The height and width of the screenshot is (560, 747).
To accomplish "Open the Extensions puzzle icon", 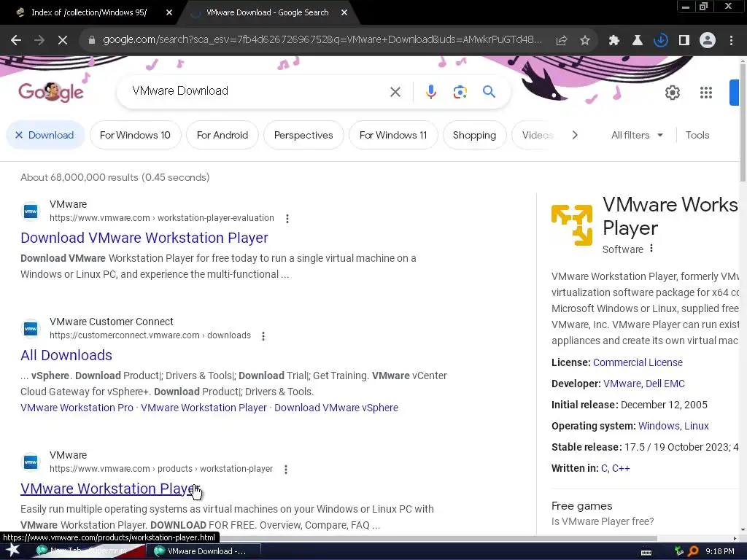I will [614, 41].
